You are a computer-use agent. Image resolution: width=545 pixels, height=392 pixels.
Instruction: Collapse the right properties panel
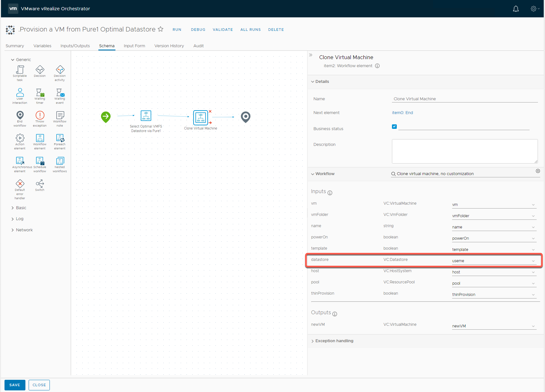(311, 55)
